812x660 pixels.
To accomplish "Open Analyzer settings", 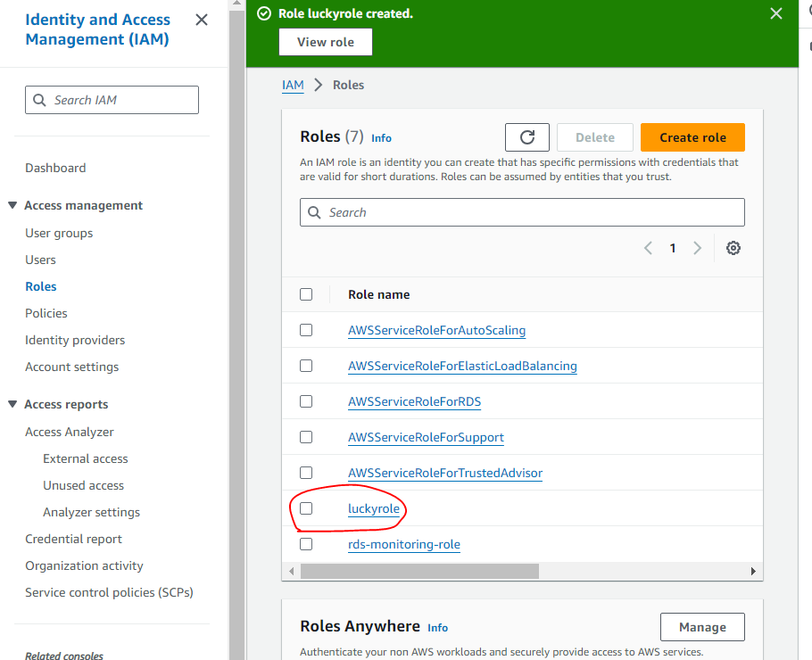I will click(92, 513).
